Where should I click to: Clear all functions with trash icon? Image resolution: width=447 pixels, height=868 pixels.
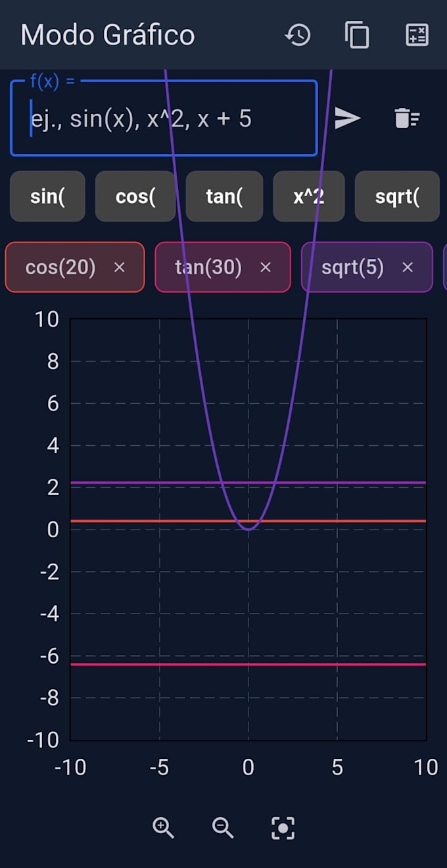coord(407,118)
